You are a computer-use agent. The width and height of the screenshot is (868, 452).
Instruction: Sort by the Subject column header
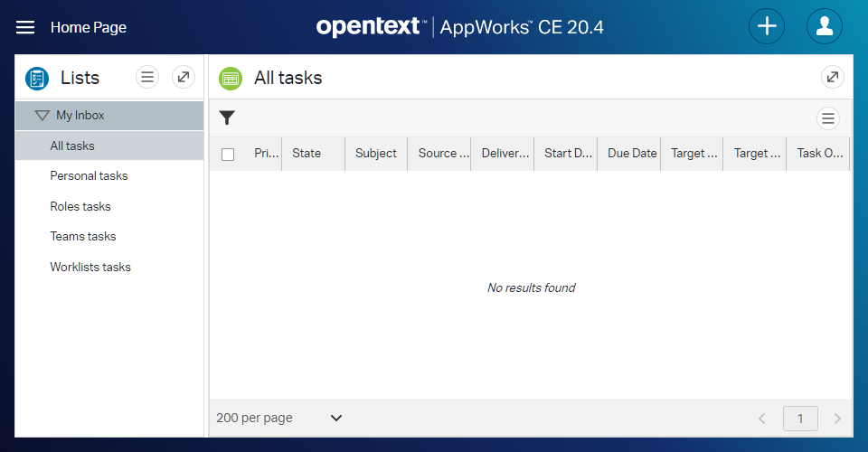376,154
